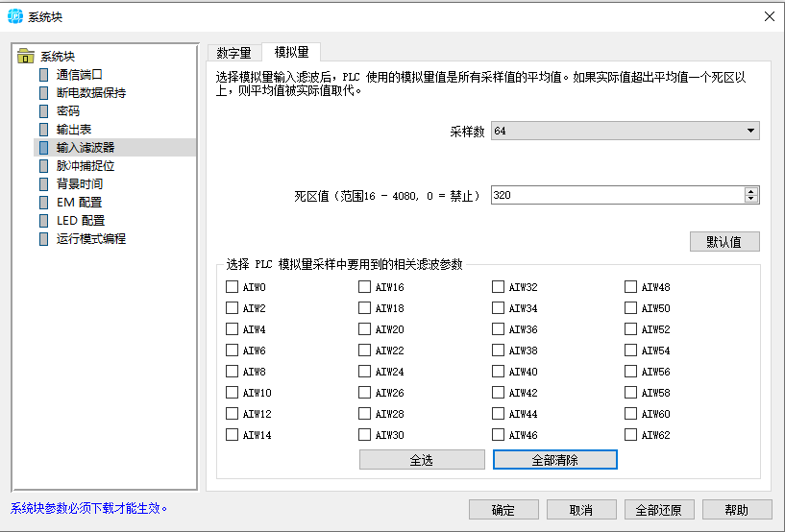Image resolution: width=785 pixels, height=532 pixels.
Task: Select 脉冲捕捉位 in the tree
Action: point(86,166)
